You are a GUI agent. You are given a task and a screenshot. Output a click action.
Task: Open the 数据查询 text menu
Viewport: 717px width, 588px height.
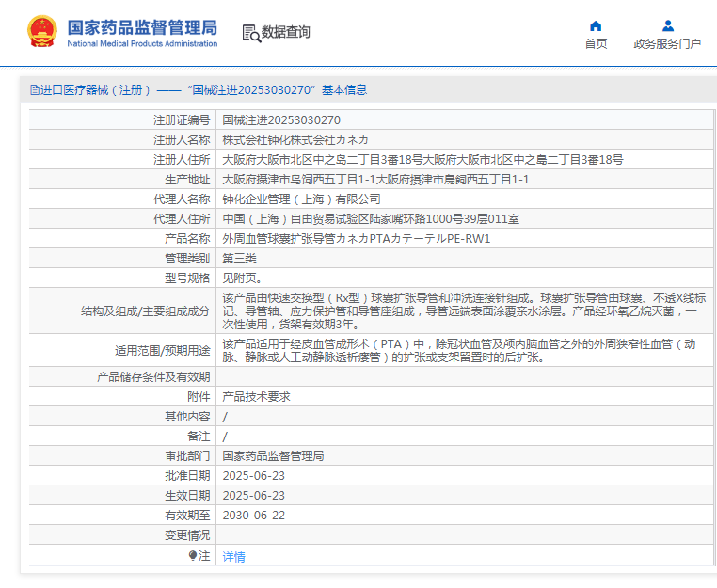pos(286,32)
